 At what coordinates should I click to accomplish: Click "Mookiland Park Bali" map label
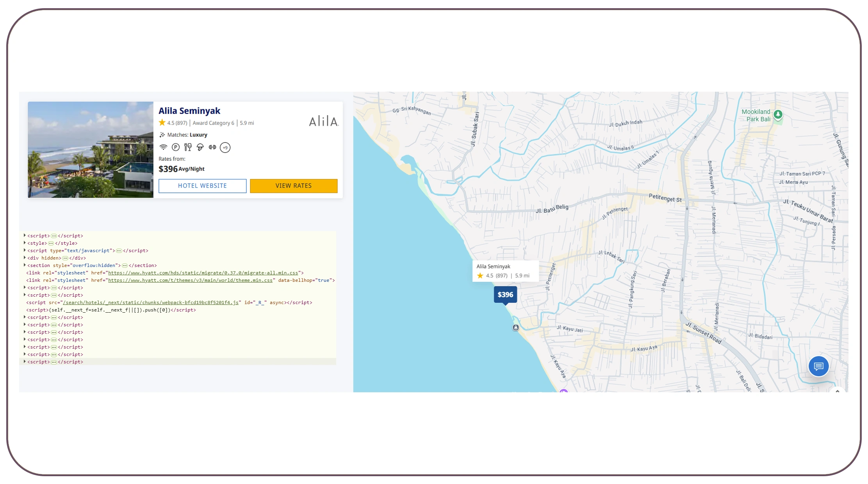click(756, 116)
